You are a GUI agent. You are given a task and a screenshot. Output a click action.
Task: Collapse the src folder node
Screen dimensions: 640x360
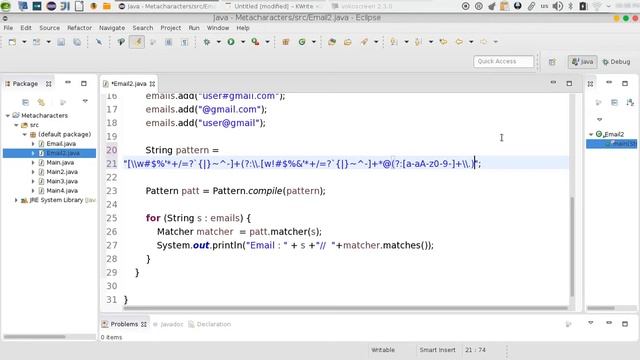pos(16,125)
